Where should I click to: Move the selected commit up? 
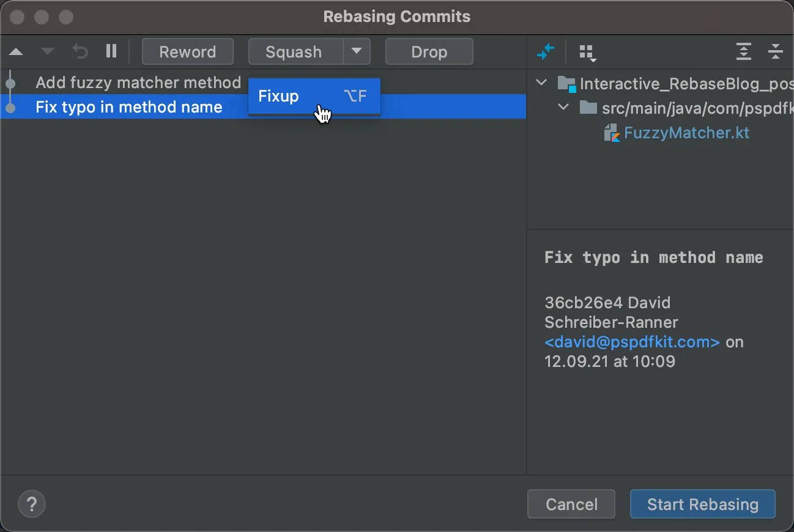(x=16, y=52)
